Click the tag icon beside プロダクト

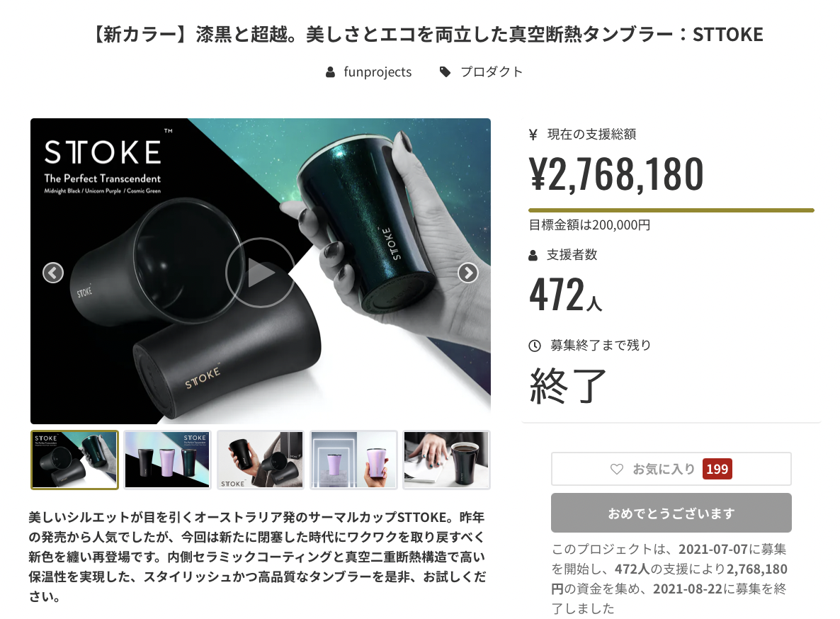click(x=445, y=72)
